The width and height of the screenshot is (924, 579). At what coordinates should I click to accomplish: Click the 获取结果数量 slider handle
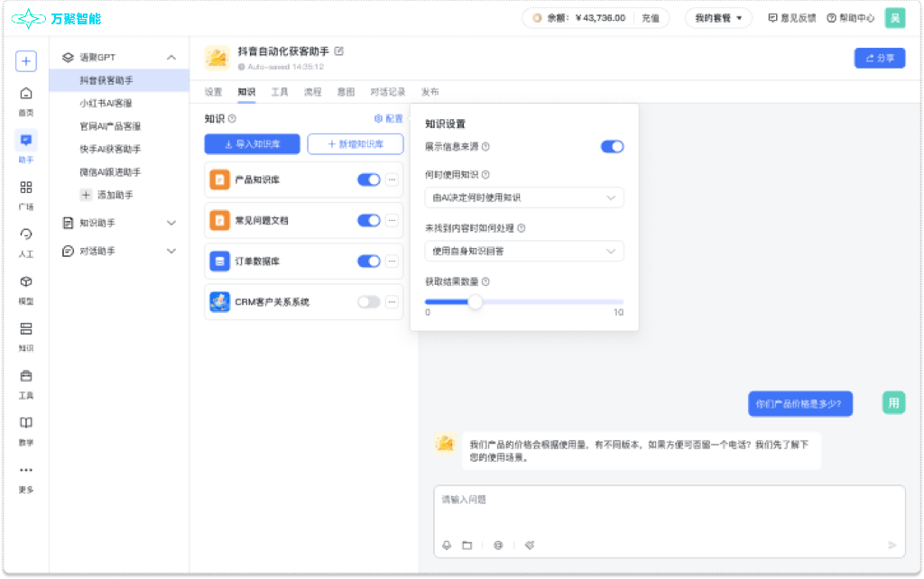475,302
